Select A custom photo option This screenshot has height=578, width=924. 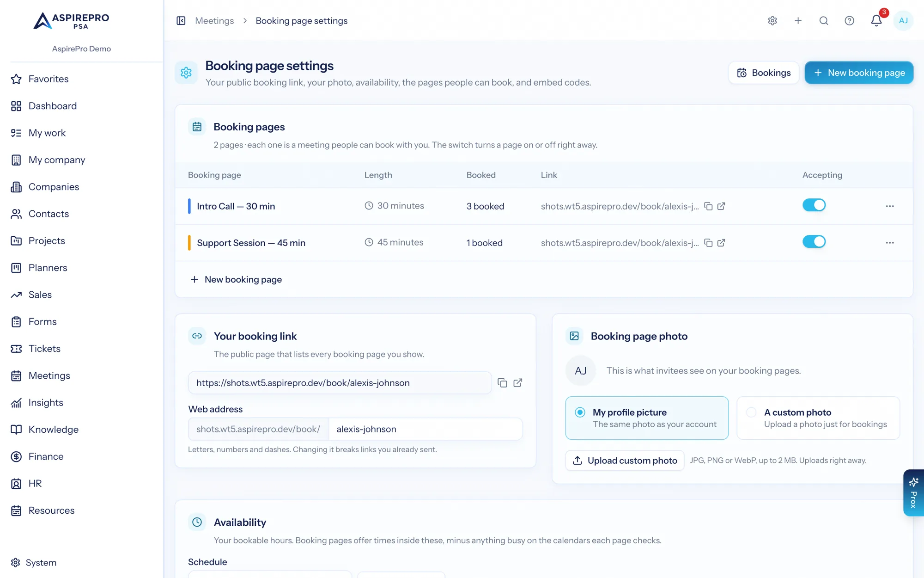[x=818, y=418]
